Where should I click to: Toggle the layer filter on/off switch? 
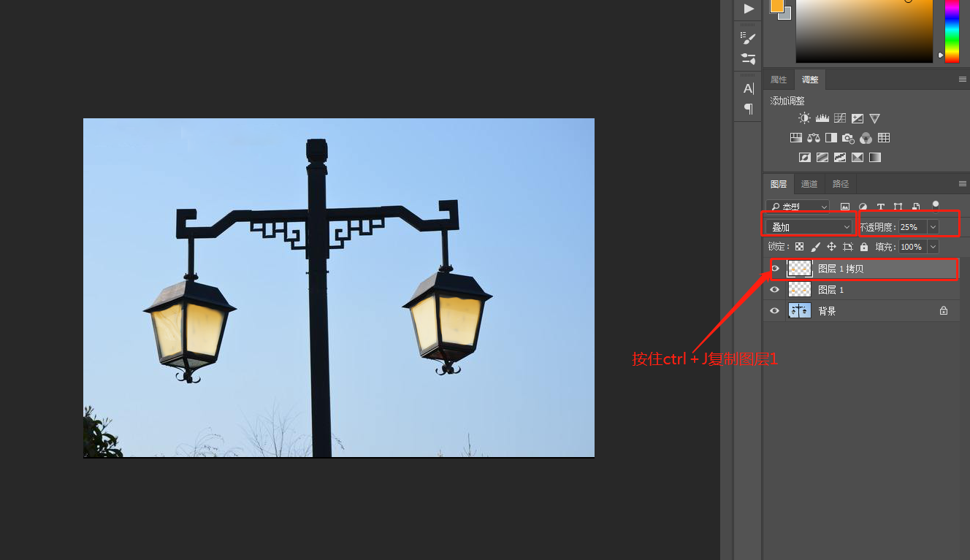pyautogui.click(x=936, y=207)
